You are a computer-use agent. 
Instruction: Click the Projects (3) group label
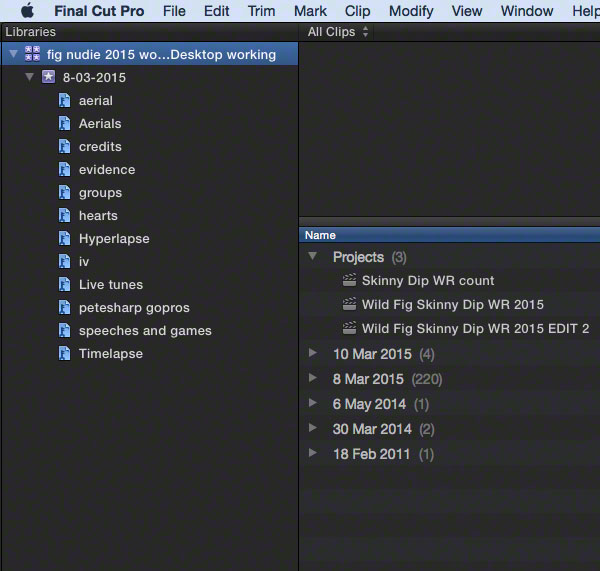click(x=370, y=257)
